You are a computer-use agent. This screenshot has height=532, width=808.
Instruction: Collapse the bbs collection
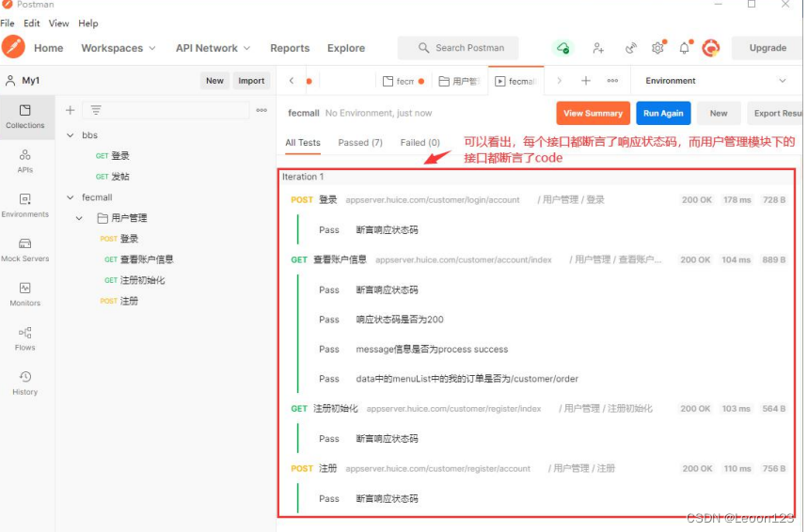point(71,135)
